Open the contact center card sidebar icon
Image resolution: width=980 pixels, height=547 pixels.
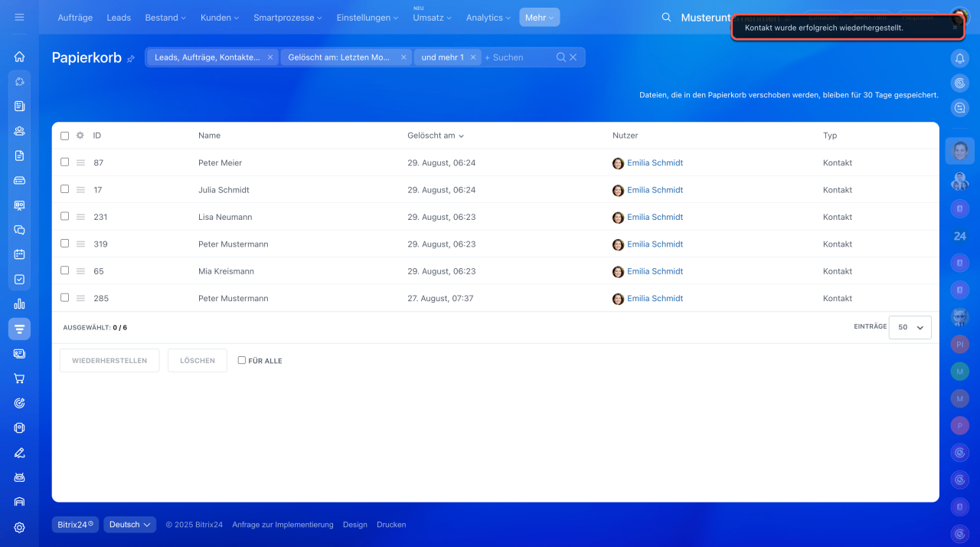coord(19,354)
